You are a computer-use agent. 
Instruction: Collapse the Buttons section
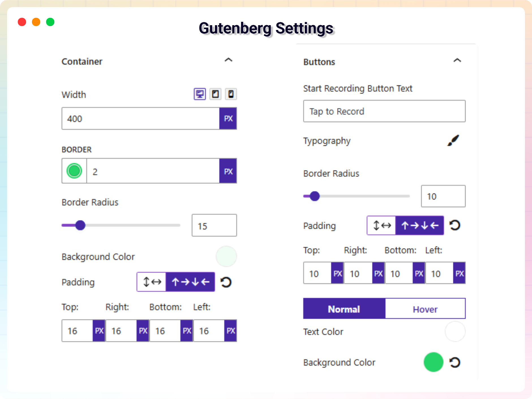click(457, 61)
